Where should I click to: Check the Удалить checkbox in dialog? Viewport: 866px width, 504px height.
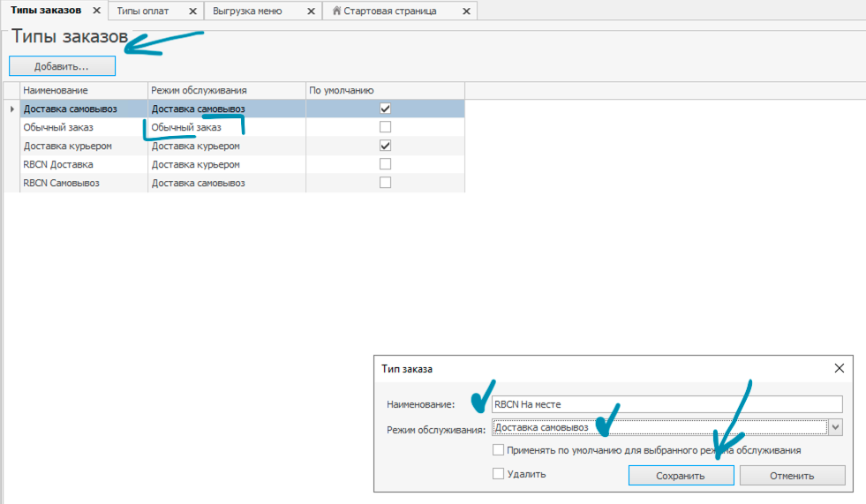tap(499, 474)
